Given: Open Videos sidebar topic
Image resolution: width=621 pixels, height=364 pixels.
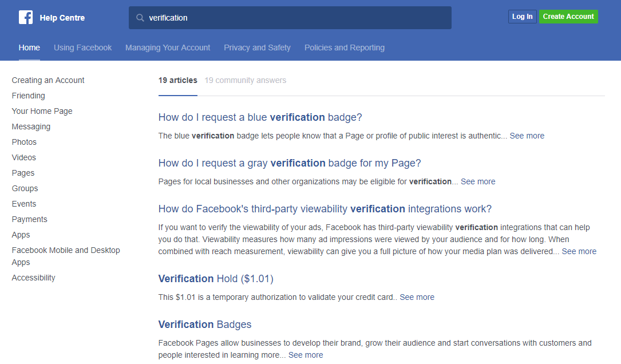Looking at the screenshot, I should 24,157.
